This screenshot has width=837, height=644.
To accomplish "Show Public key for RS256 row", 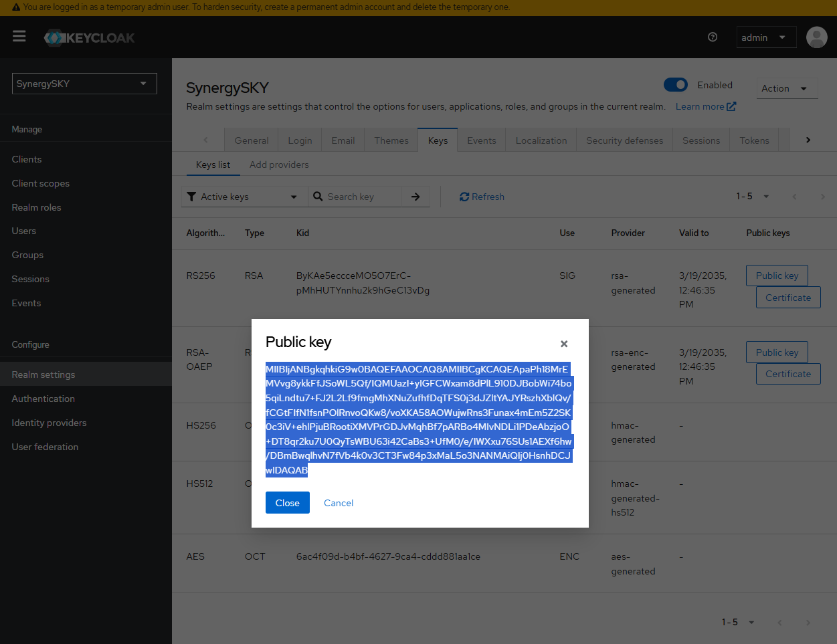I will click(777, 276).
